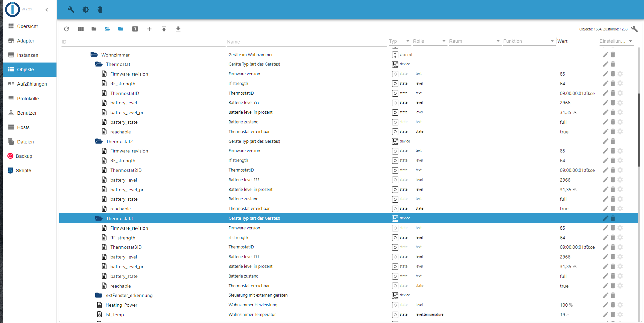Click the theme brightness icon in header
644x323 pixels.
pyautogui.click(x=86, y=10)
